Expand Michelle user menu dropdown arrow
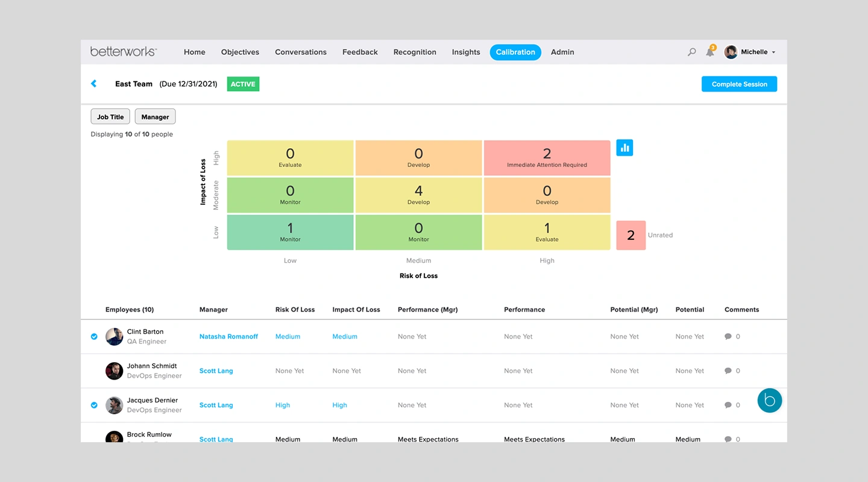The height and width of the screenshot is (482, 868). click(x=773, y=52)
